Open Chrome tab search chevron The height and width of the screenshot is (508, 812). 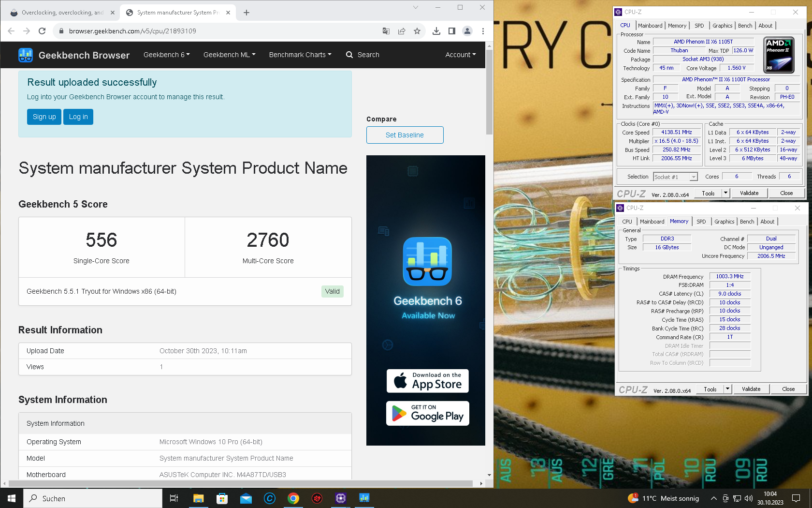[416, 7]
